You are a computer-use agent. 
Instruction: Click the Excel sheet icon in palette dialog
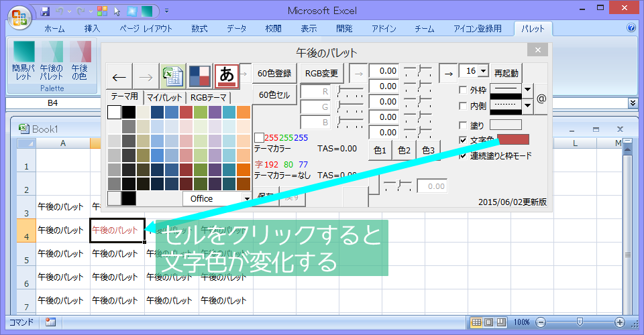(x=172, y=76)
